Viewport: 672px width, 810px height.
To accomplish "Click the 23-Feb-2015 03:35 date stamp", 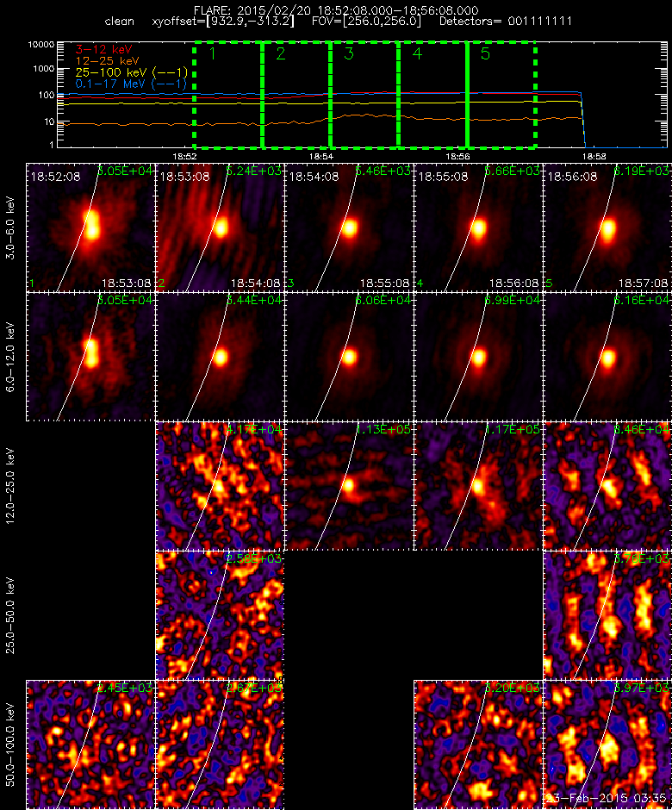I will [606, 798].
